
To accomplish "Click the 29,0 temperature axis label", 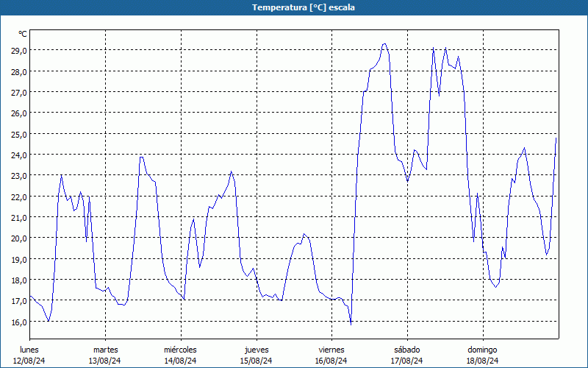I will tap(19, 51).
